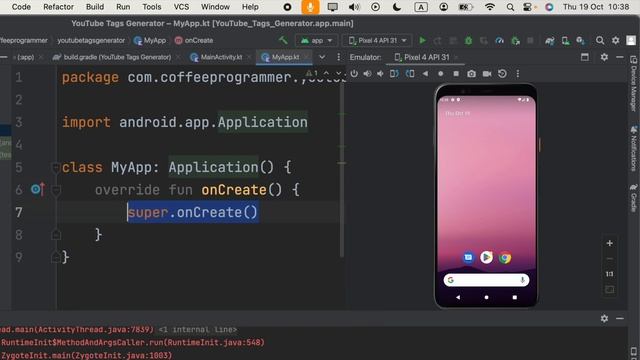
Task: Click the Build project hammer icon
Action: pos(283,40)
